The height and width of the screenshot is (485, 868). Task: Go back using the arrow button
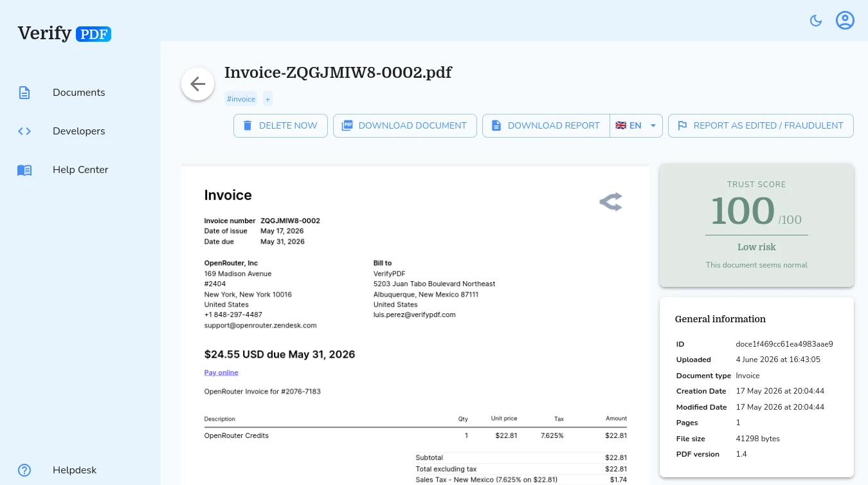(x=197, y=84)
